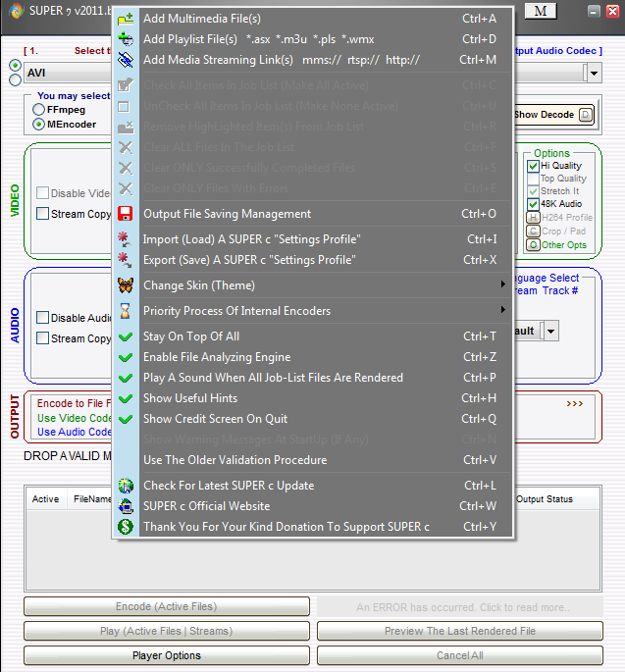Image resolution: width=625 pixels, height=672 pixels.
Task: Select Output File Saving Management entry
Action: coord(313,214)
